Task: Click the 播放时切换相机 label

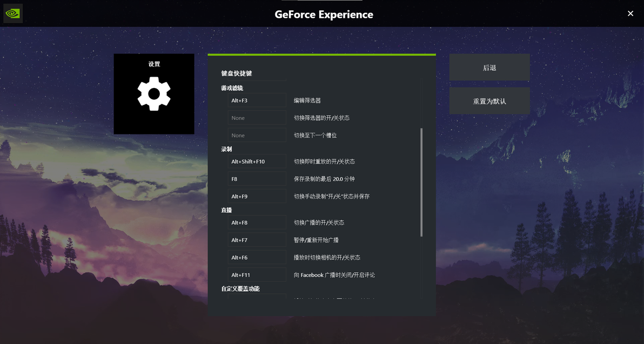Action: (x=327, y=258)
